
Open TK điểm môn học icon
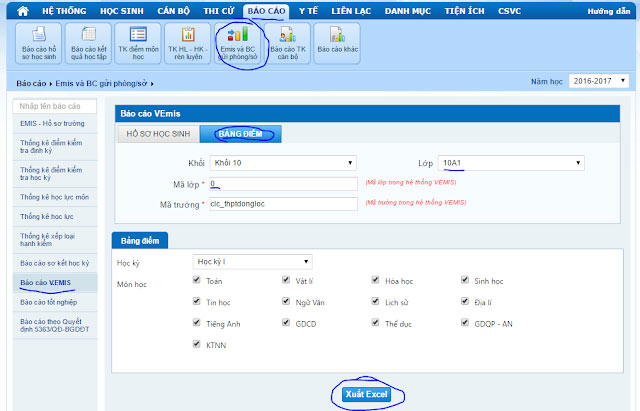pos(138,41)
